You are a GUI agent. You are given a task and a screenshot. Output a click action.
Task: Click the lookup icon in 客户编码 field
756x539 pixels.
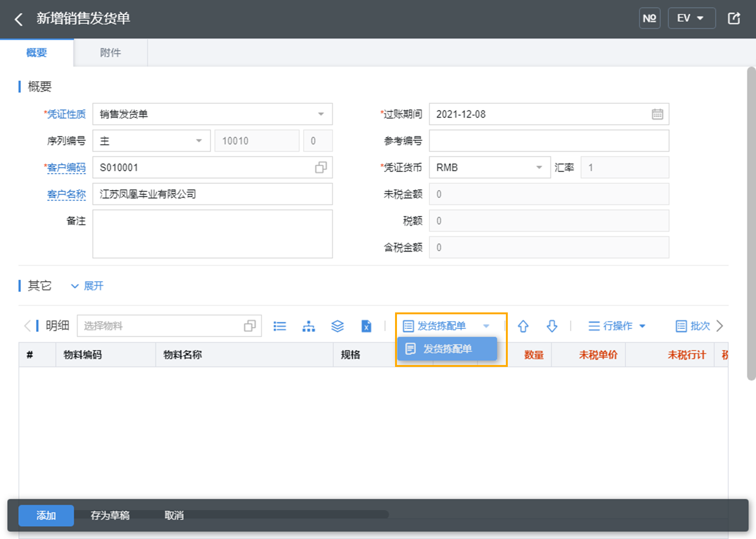tap(321, 167)
